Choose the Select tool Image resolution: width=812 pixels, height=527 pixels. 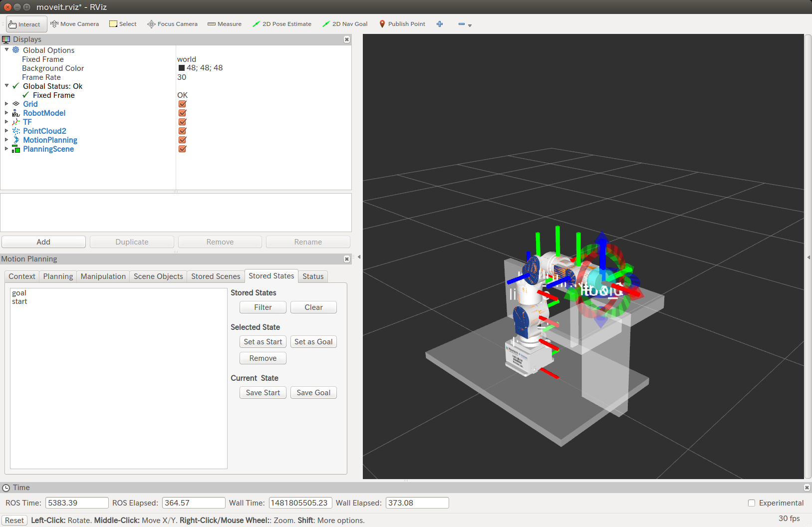click(123, 24)
